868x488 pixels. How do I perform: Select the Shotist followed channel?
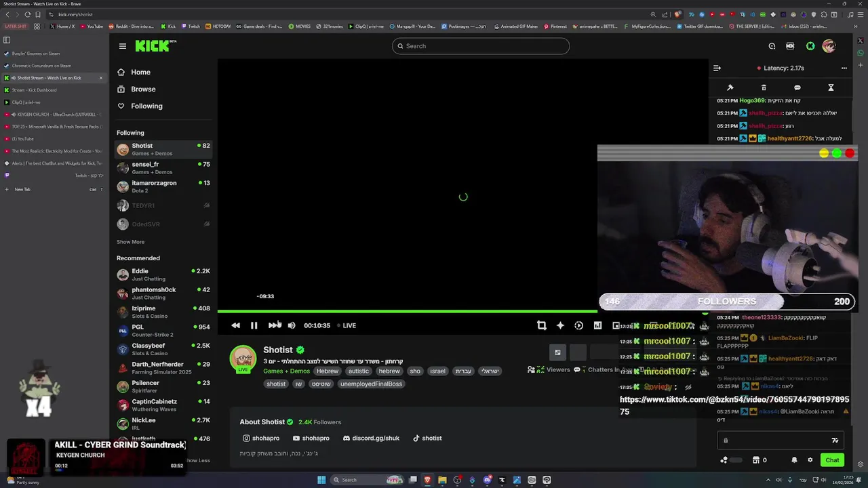[163, 149]
